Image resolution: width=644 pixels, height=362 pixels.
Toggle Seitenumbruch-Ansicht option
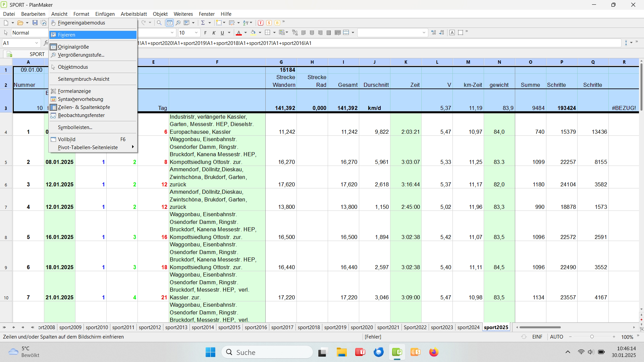93,79
